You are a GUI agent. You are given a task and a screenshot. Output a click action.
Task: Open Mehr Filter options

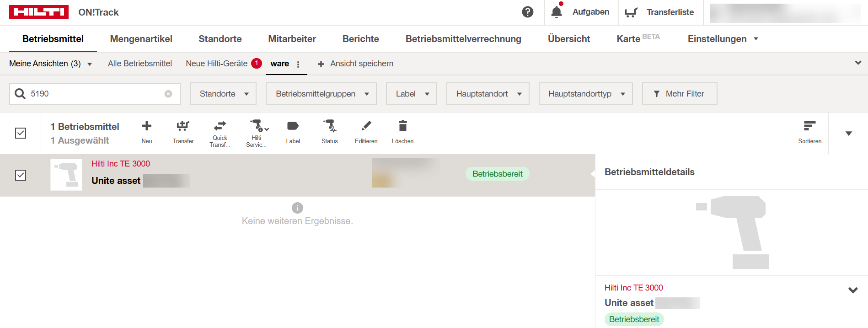(x=680, y=94)
